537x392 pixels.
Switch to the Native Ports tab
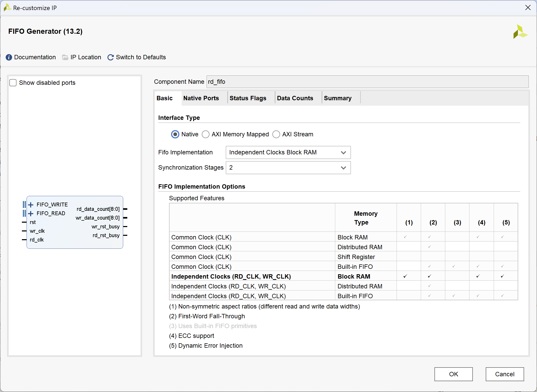click(201, 98)
